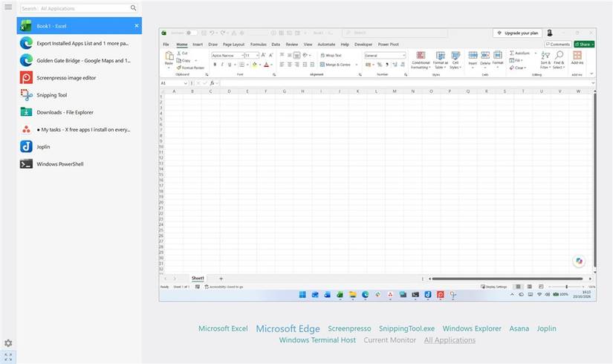Open the hamburger menu in the switcher sidebar
The height and width of the screenshot is (364, 613).
[x=8, y=7]
